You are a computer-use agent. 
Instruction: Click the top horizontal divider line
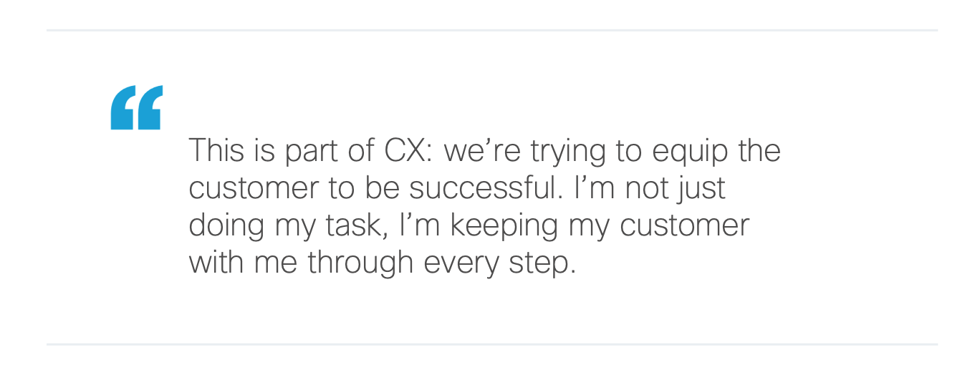[x=491, y=30]
